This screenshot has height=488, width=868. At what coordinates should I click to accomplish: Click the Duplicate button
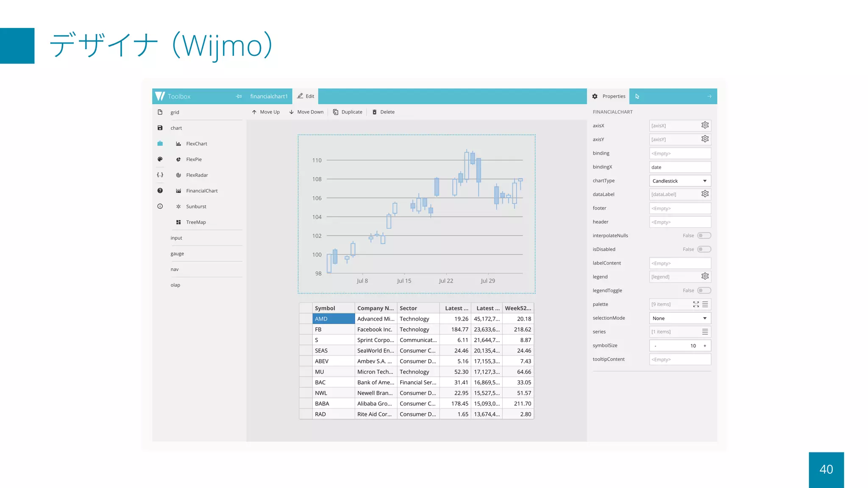pyautogui.click(x=348, y=112)
